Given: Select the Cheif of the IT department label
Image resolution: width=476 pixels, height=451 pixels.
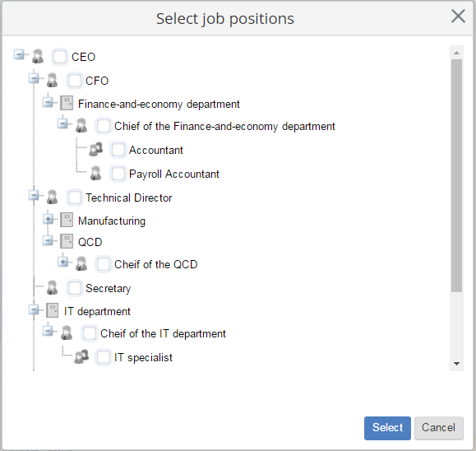Looking at the screenshot, I should (163, 333).
